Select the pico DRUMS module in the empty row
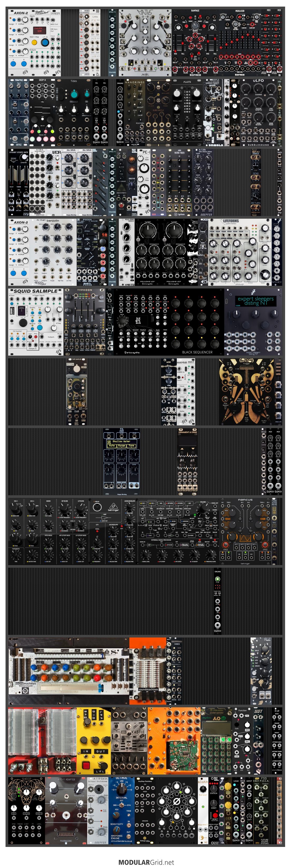Viewport: 293px width, 868px height. 217,601
